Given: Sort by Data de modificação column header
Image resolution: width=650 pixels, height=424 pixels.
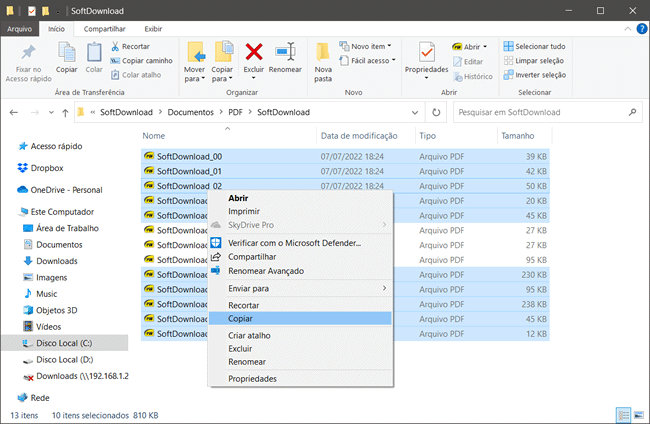Looking at the screenshot, I should click(359, 135).
